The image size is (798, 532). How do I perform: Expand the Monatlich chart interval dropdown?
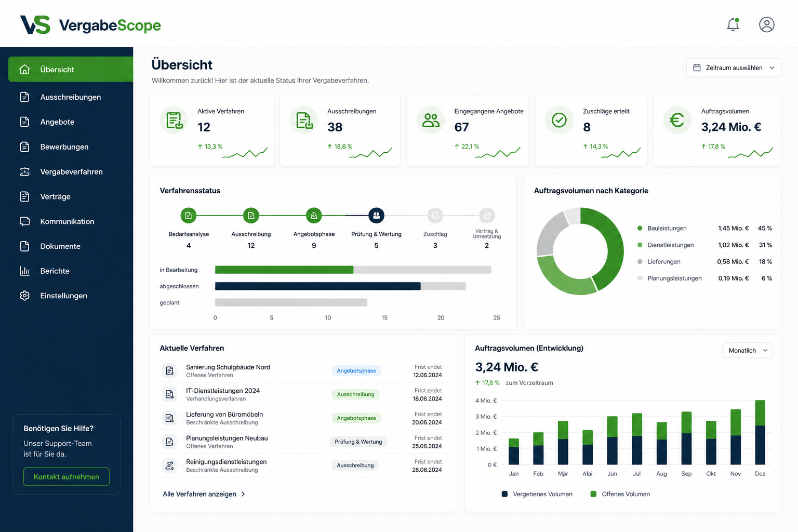coord(747,351)
